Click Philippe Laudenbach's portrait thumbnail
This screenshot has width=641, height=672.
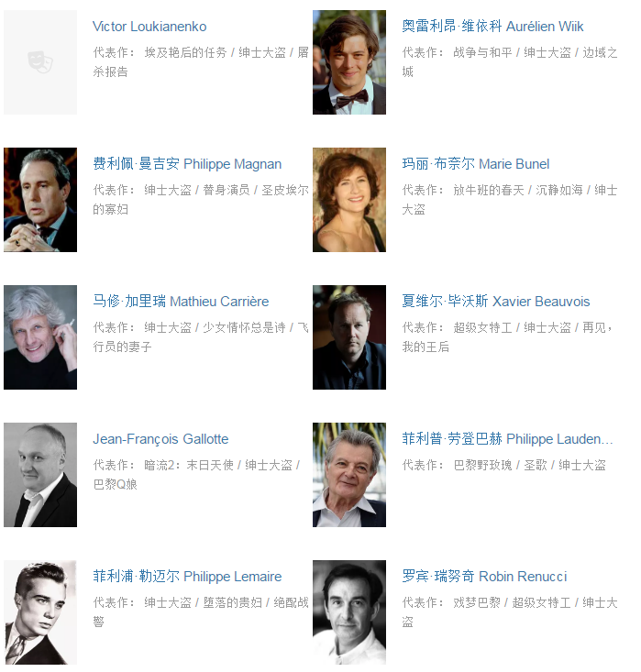tap(349, 475)
